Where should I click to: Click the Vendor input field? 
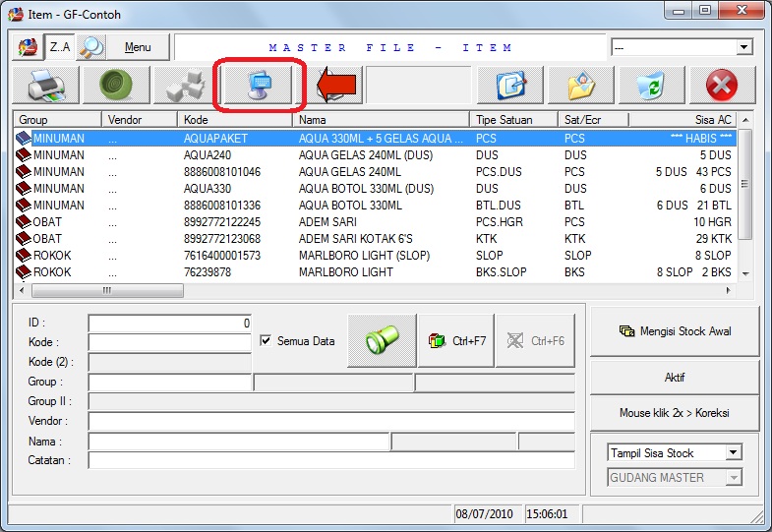coord(331,421)
